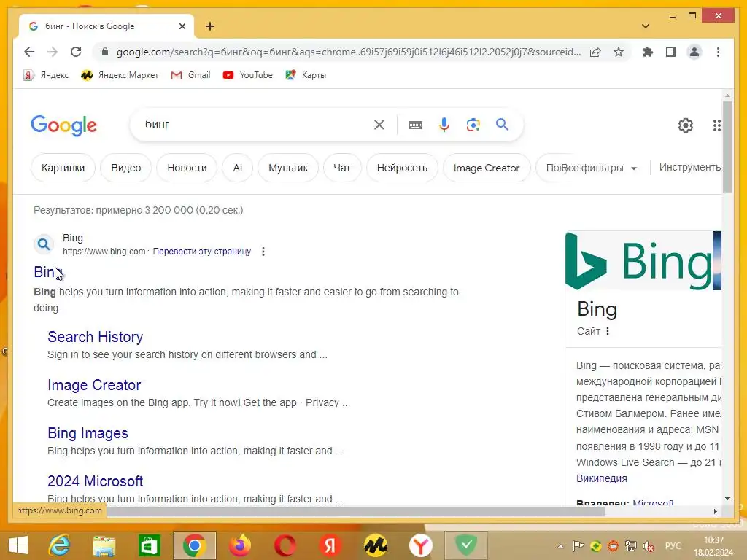Open the Google apps grid
The height and width of the screenshot is (560, 747).
point(717,125)
